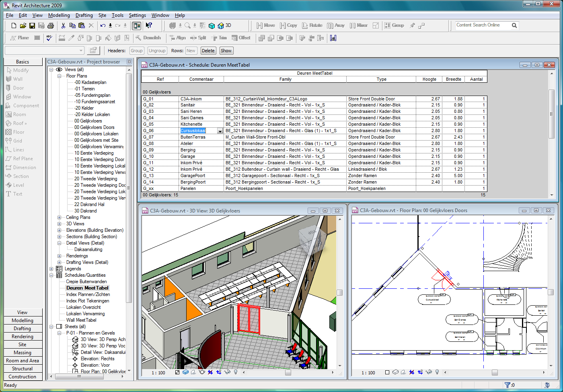Expand the Ceiling Plans node

pos(60,217)
